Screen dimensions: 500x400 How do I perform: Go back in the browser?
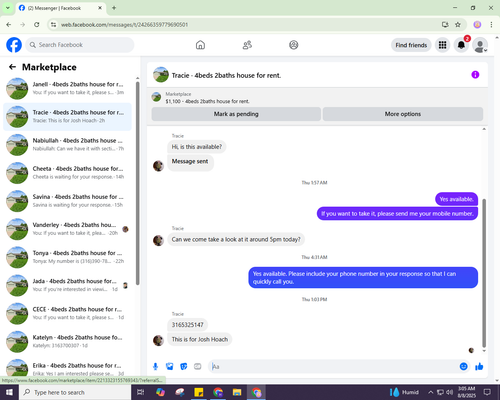[x=9, y=25]
